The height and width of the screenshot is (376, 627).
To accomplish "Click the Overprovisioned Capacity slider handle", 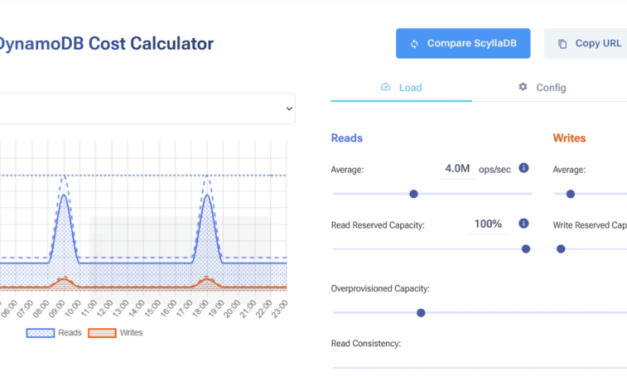I will pyautogui.click(x=421, y=313).
